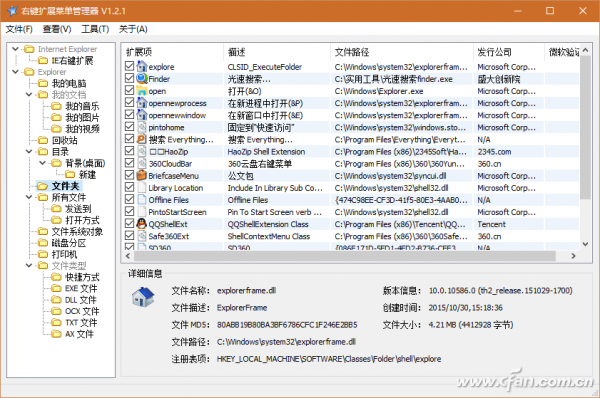Click the Library Location row icon
Viewport: 600px width, 398px height.
(142, 188)
